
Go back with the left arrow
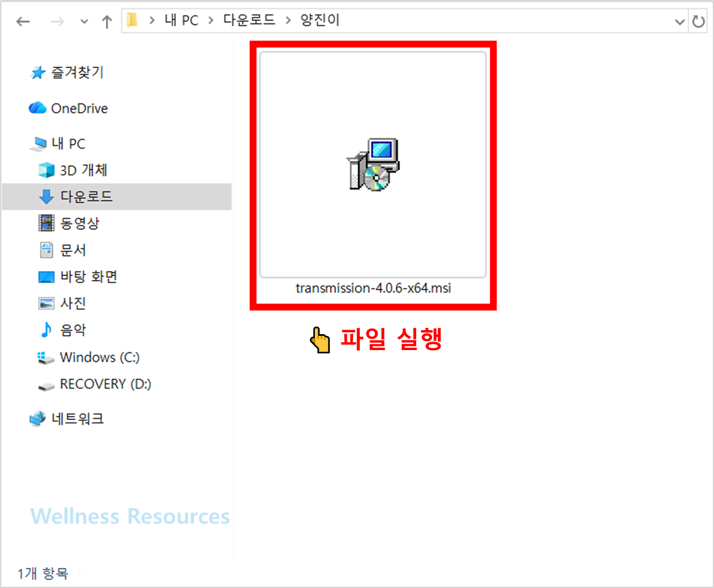23,22
